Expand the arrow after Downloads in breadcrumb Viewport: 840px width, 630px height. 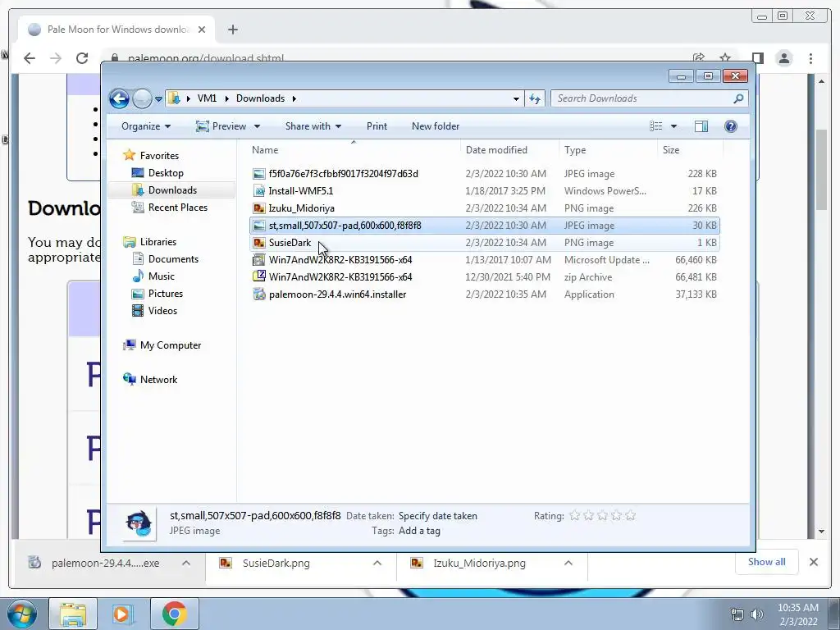tap(294, 98)
